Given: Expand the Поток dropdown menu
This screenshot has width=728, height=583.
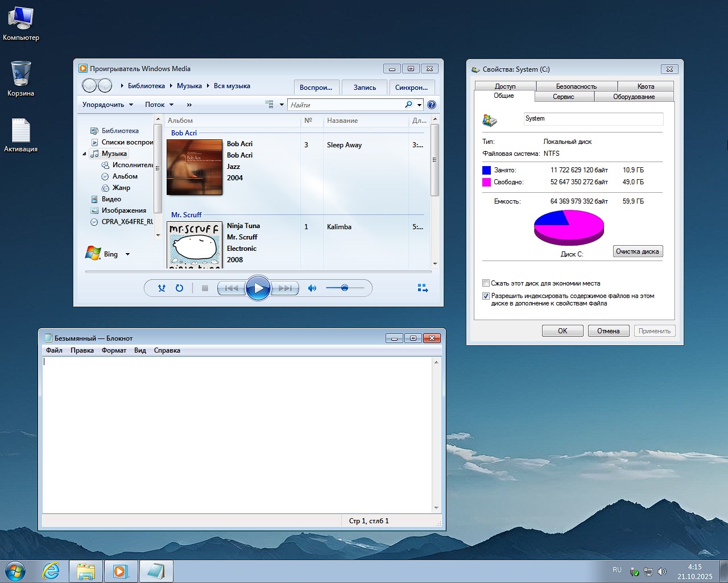Looking at the screenshot, I should click(159, 105).
